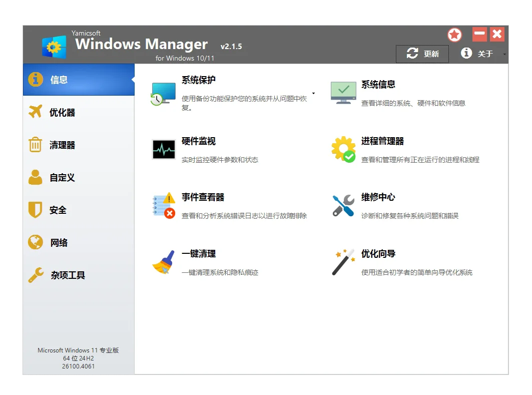
Task: Click the 优化器 airplane icon
Action: click(x=36, y=112)
